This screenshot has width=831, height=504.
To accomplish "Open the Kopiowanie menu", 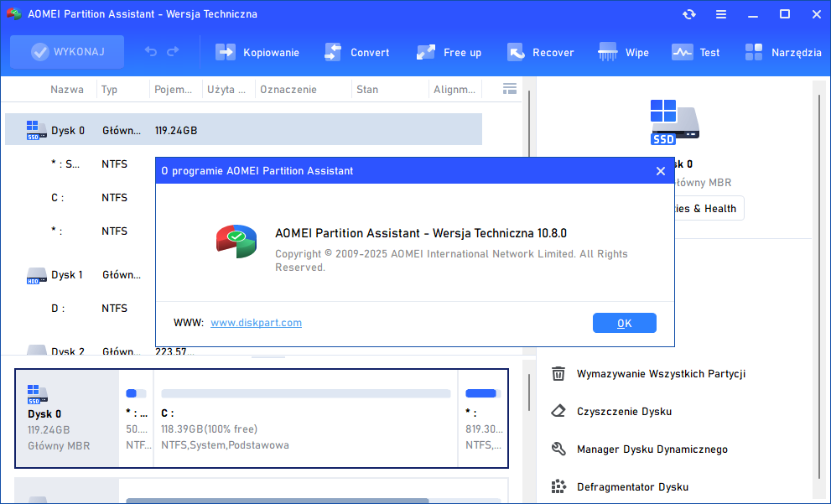I will click(x=257, y=53).
